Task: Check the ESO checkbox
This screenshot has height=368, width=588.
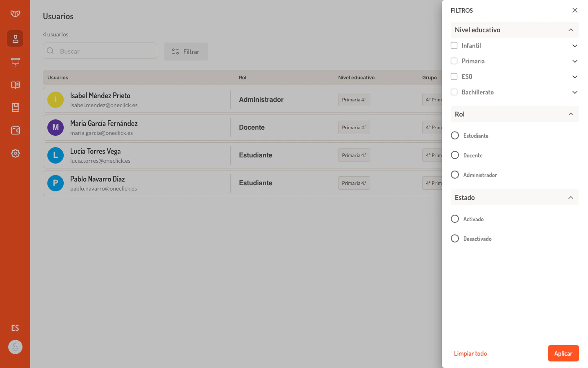Action: tap(454, 76)
